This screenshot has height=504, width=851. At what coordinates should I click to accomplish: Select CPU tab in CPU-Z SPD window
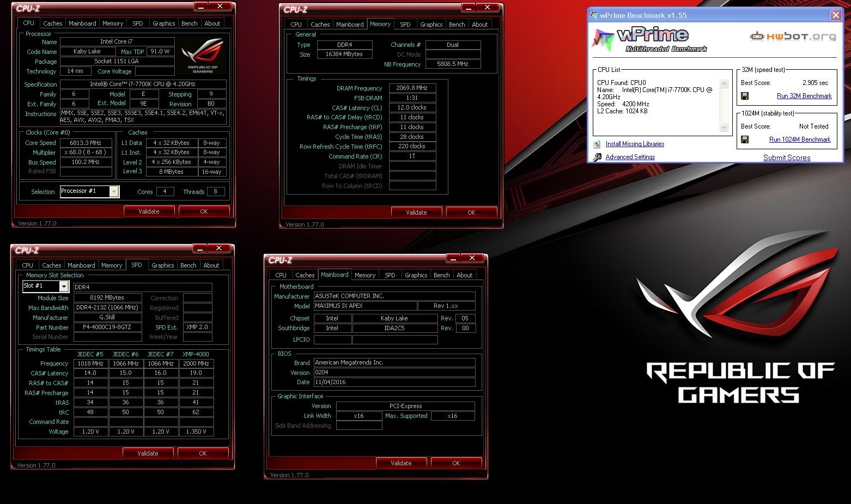pos(28,265)
